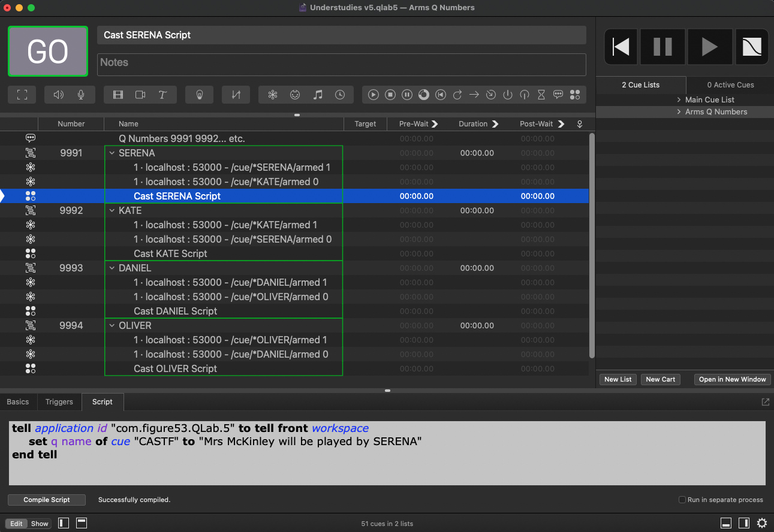Switch to Show mode
This screenshot has height=532, width=774.
pyautogui.click(x=40, y=524)
